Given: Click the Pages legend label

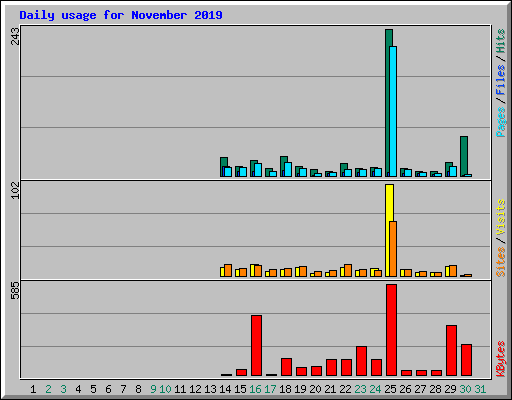Looking at the screenshot, I should 500,122.
